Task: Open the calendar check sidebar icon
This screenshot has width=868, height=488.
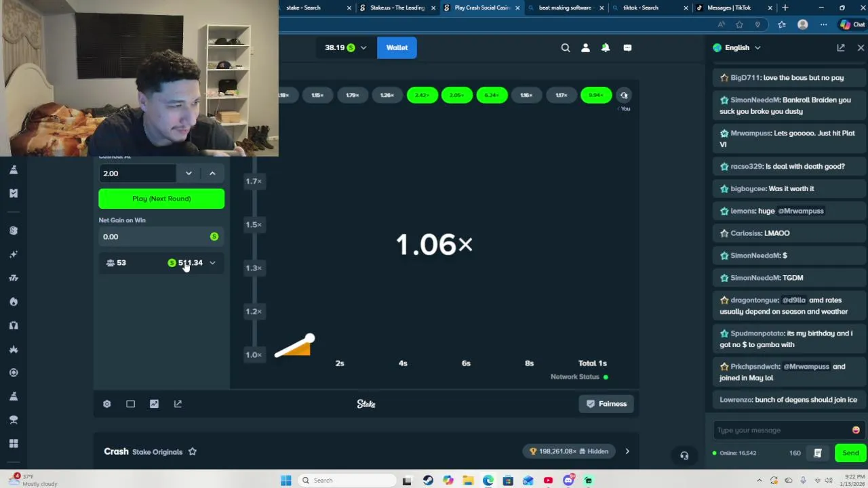Action: pos(14,193)
